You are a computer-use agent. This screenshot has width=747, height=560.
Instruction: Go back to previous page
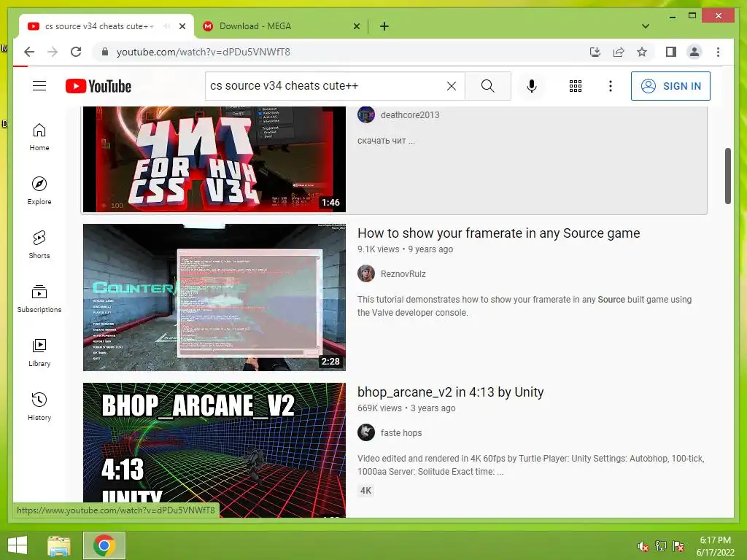pyautogui.click(x=29, y=52)
